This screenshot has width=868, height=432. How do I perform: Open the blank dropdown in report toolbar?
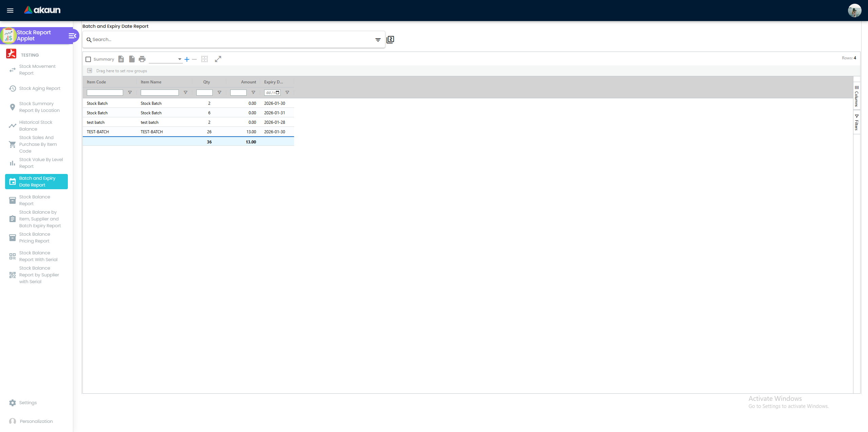point(166,59)
